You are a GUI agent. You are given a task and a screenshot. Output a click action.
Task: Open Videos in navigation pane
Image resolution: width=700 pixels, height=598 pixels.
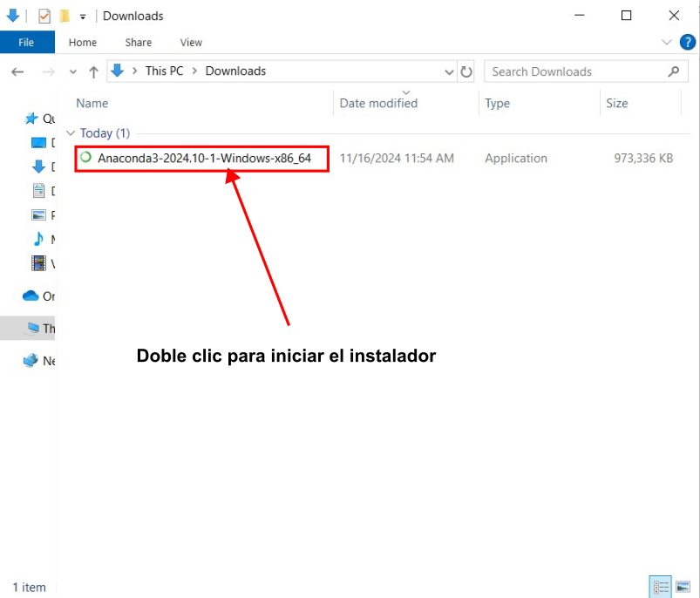click(43, 263)
